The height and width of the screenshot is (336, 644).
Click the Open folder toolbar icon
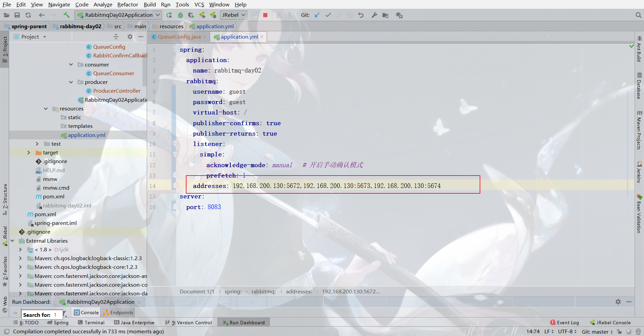click(6, 15)
